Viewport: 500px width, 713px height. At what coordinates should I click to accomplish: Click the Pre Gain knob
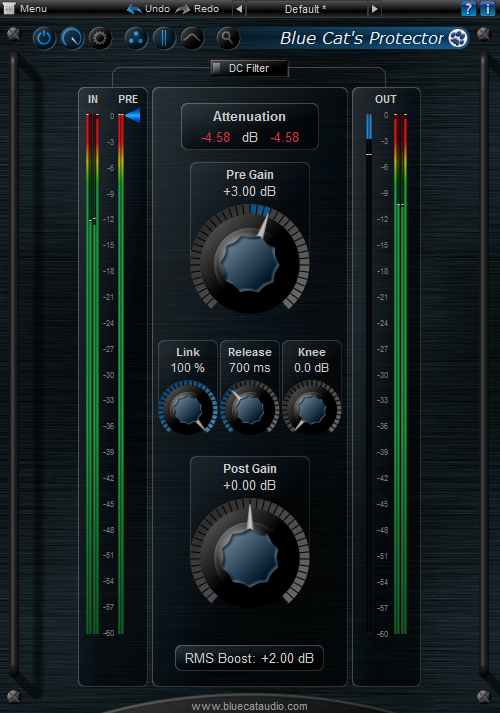250,261
